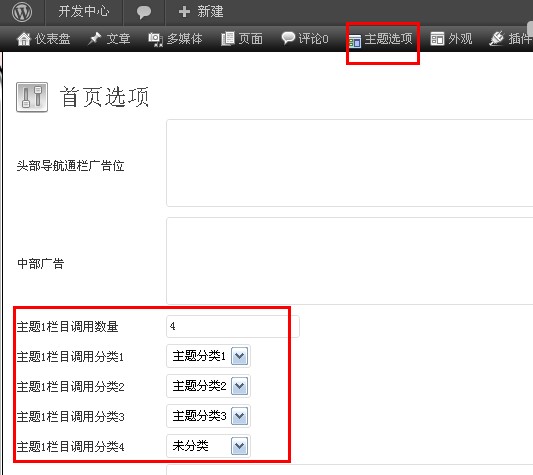Click the 文章 pushpin icon
The image size is (533, 475).
point(94,38)
